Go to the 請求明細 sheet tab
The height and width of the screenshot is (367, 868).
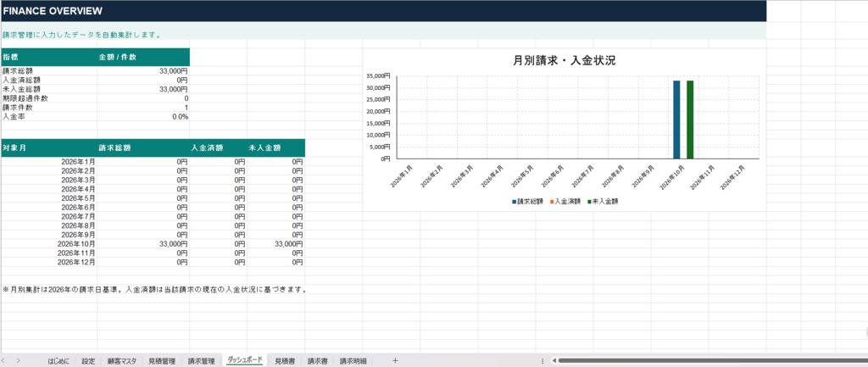[353, 361]
